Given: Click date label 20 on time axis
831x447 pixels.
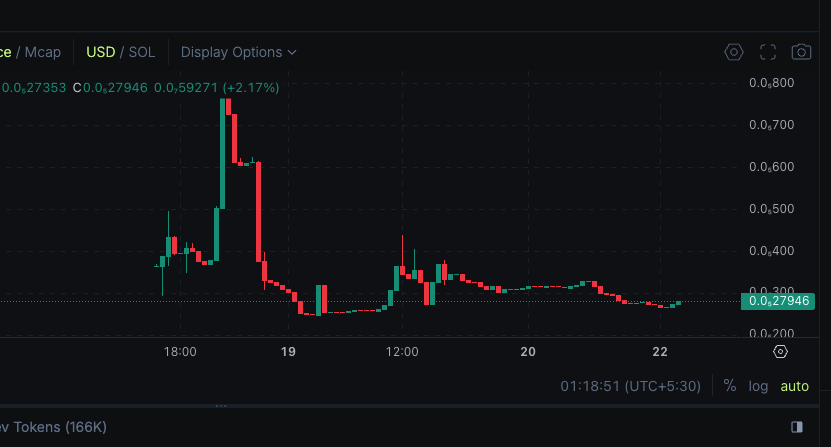Looking at the screenshot, I should (x=528, y=352).
